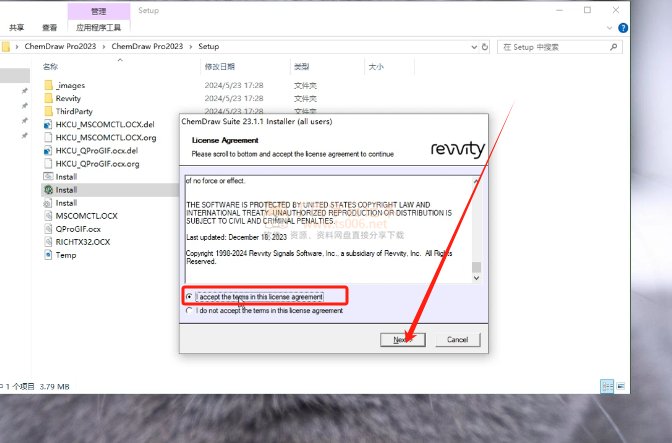Maximize the Explorer window
This screenshot has height=443, width=672.
coord(588,10)
